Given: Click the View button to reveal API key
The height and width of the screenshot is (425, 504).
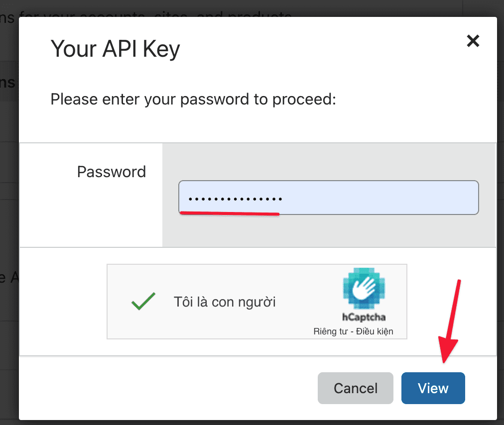Looking at the screenshot, I should pos(433,388).
